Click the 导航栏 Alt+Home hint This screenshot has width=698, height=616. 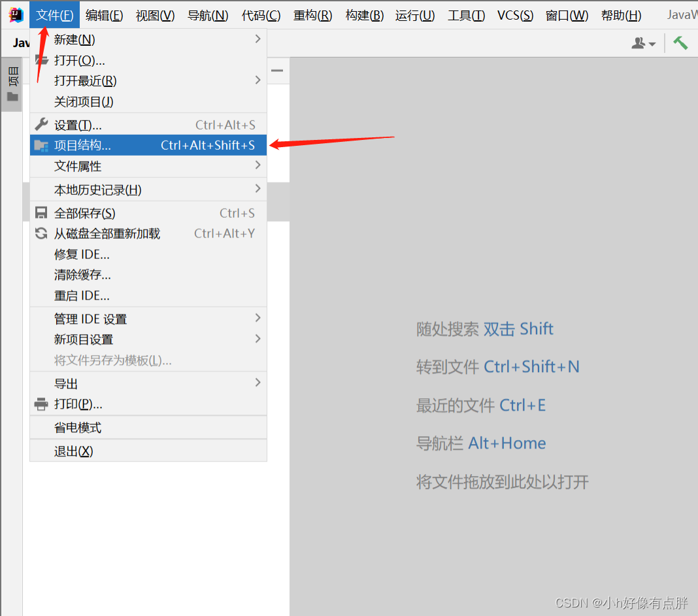pos(481,443)
